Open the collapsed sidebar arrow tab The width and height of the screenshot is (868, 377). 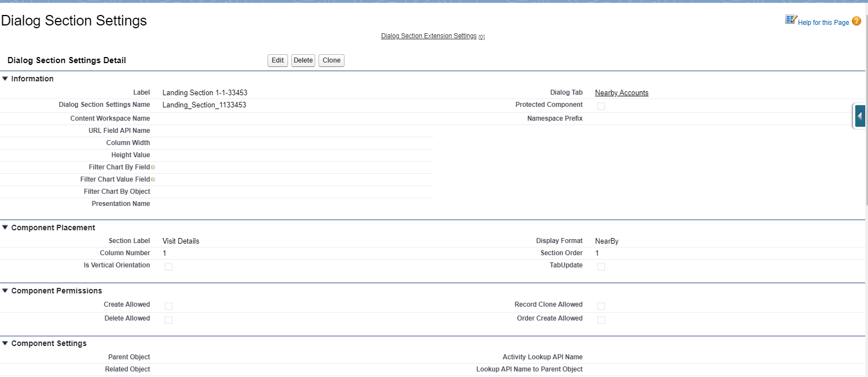point(859,116)
